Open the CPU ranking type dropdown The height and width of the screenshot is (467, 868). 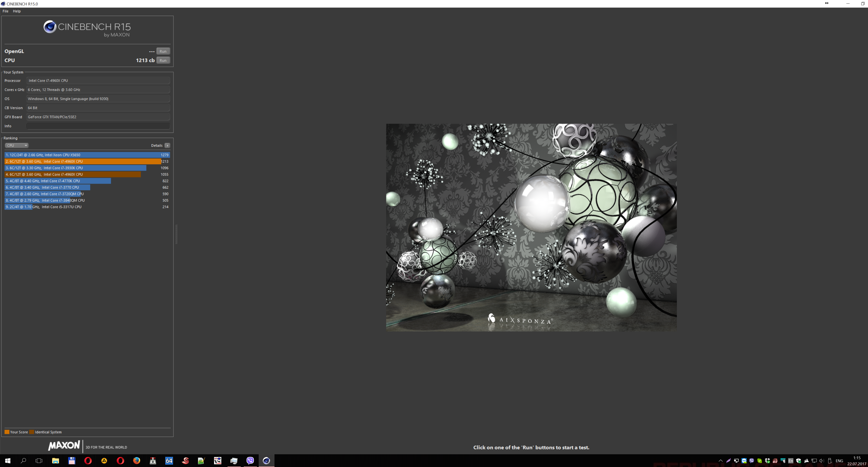16,146
